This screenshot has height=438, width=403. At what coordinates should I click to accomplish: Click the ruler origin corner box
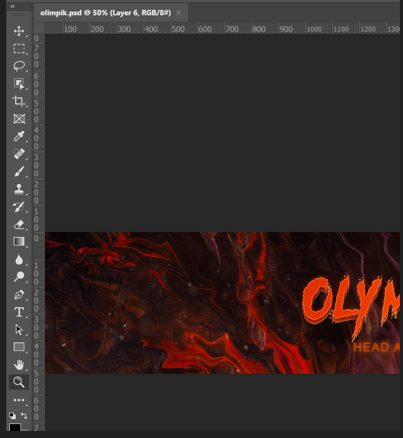pos(39,28)
